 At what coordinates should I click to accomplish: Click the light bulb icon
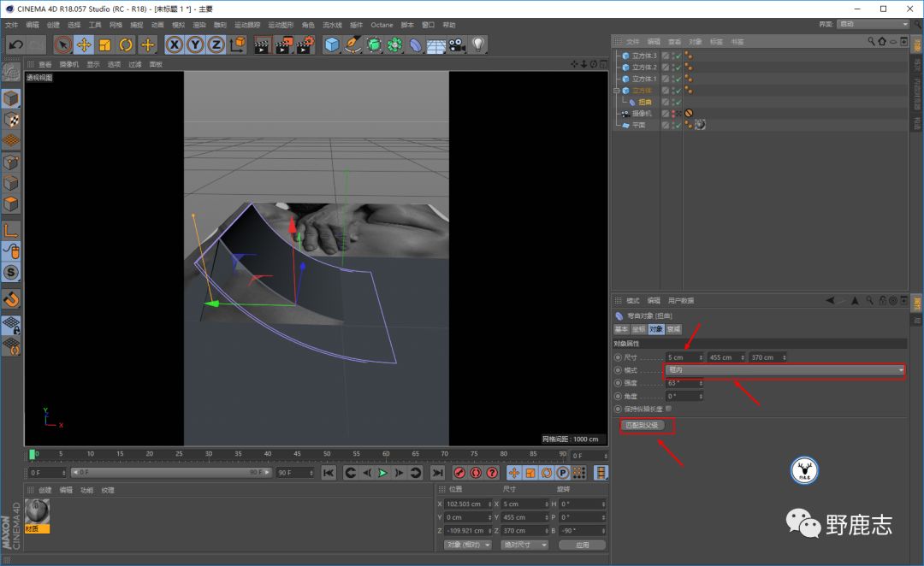pyautogui.click(x=478, y=44)
